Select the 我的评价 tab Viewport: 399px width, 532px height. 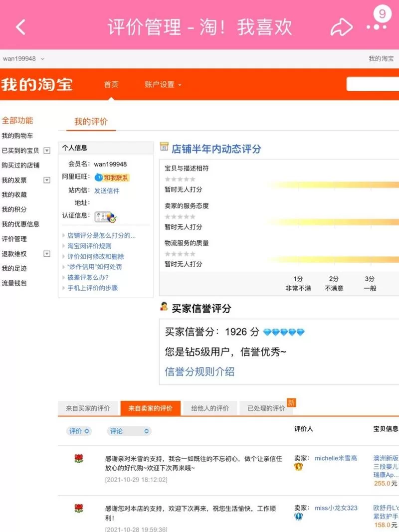pyautogui.click(x=91, y=122)
